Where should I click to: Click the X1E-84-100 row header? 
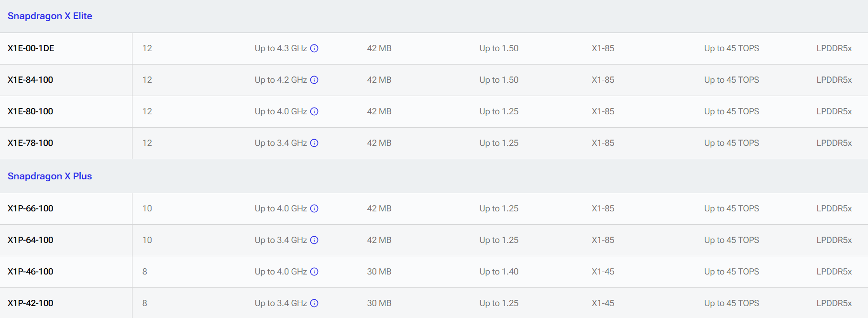click(x=31, y=80)
